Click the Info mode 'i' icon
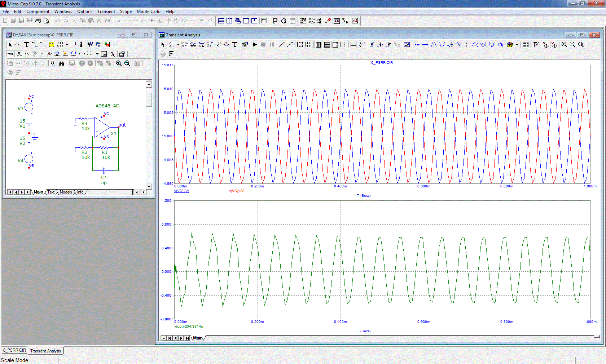 coord(81,45)
